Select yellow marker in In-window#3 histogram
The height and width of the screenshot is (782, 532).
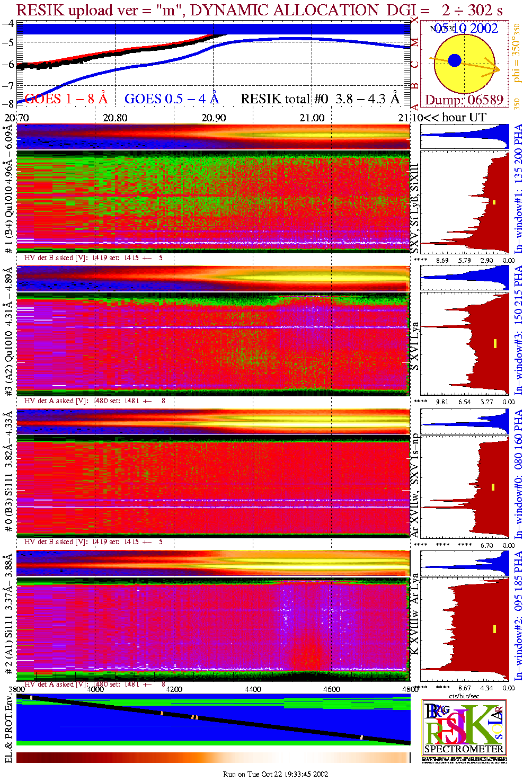(x=495, y=343)
